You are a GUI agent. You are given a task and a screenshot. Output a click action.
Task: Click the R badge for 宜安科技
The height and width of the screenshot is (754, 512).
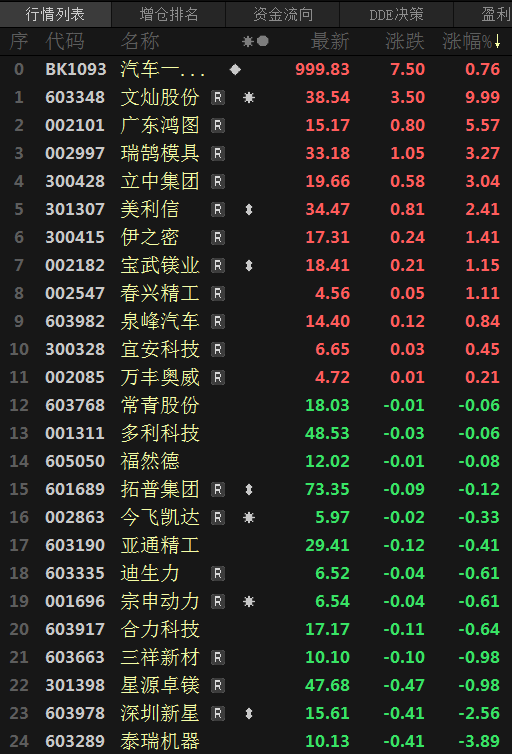coord(218,350)
